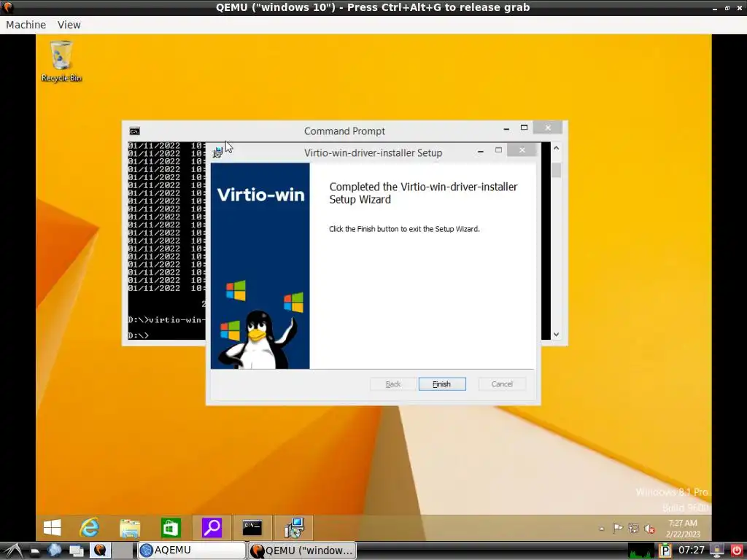Switch to the installer taskbar icon
Image resolution: width=747 pixels, height=560 pixels.
pyautogui.click(x=294, y=528)
